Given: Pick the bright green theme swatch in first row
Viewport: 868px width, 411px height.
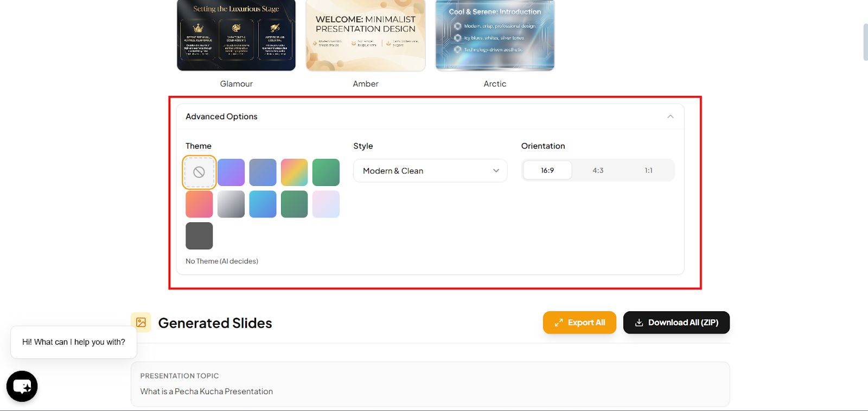Looking at the screenshot, I should coord(326,172).
